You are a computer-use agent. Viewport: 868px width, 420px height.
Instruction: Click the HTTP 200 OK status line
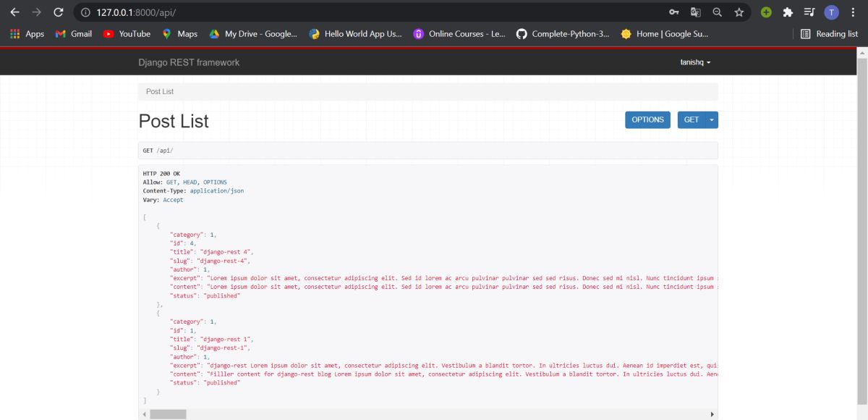pyautogui.click(x=161, y=174)
